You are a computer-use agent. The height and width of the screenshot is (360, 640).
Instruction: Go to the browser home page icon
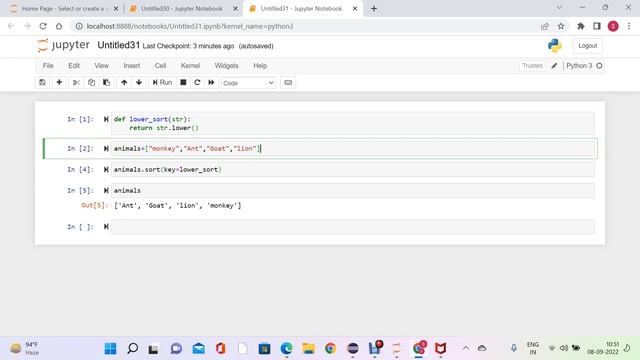point(59,26)
